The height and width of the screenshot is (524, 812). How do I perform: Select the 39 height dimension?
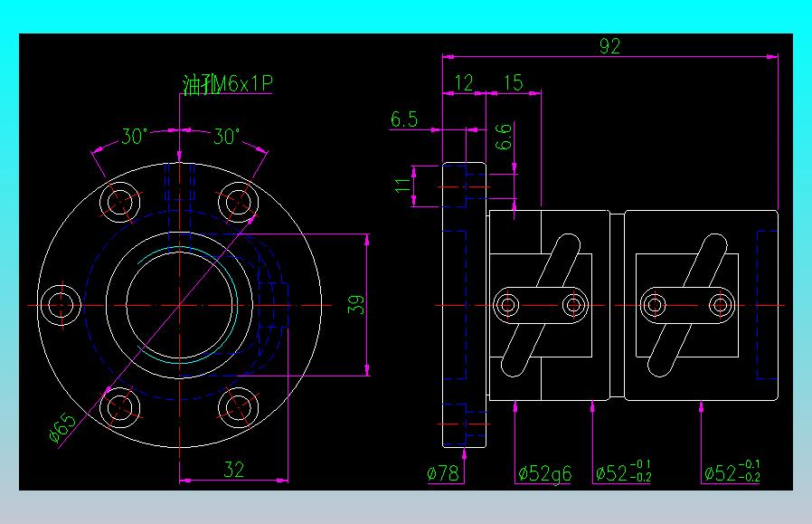(355, 305)
